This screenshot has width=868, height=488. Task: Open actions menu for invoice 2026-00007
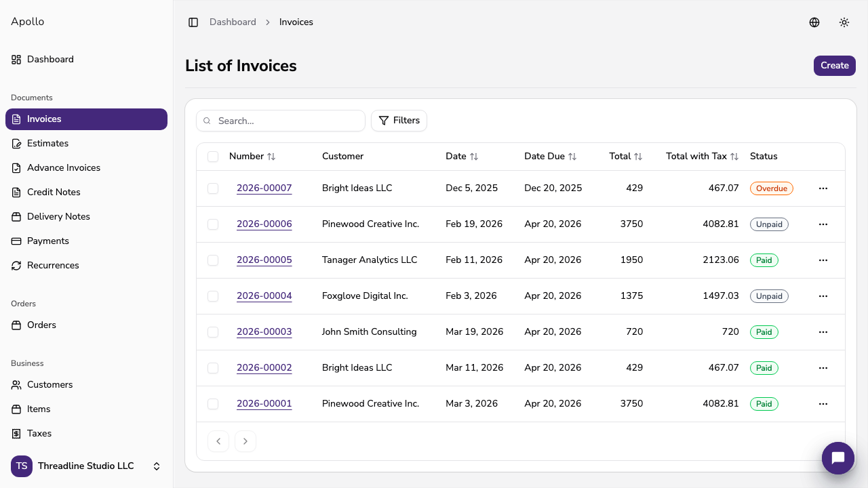(x=823, y=188)
